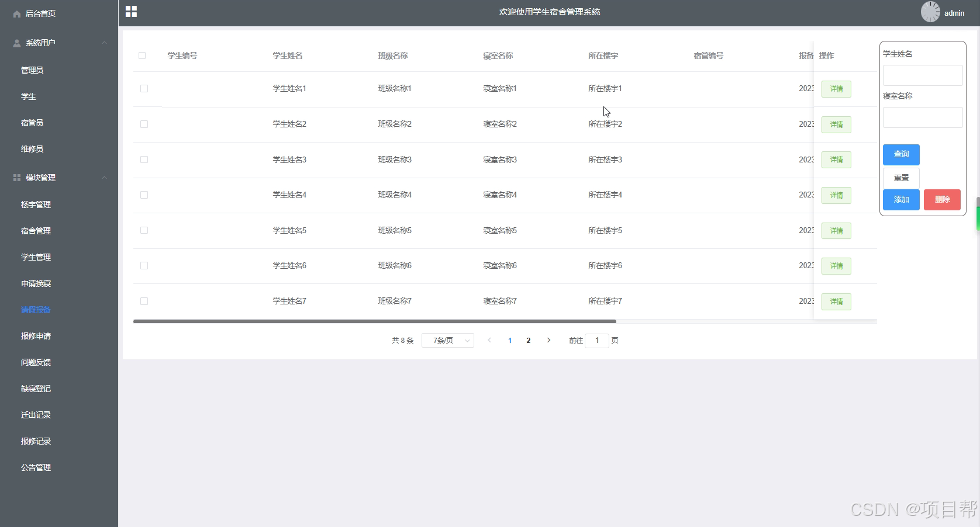Open 问题反馈 menu item
980x527 pixels.
pos(36,362)
